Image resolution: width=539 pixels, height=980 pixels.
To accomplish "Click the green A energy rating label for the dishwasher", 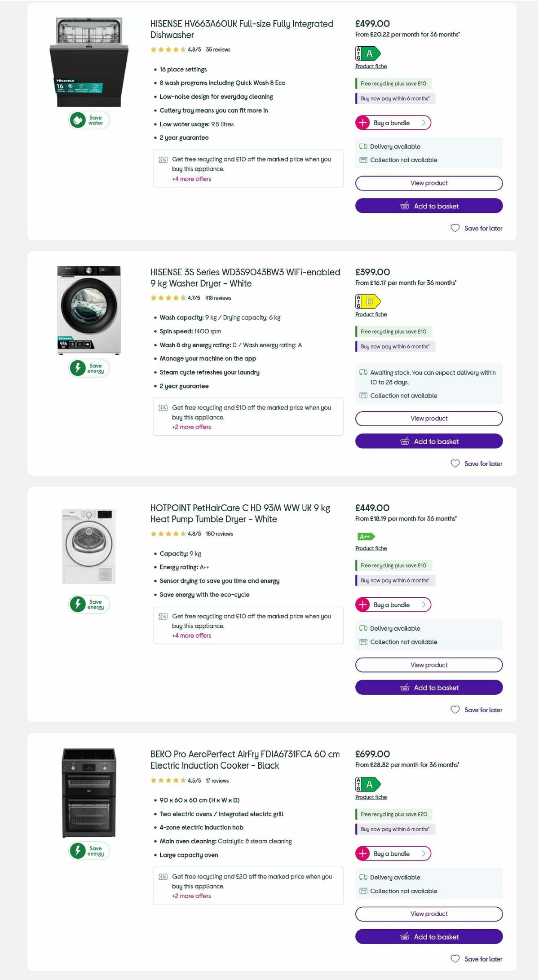I will coord(367,53).
